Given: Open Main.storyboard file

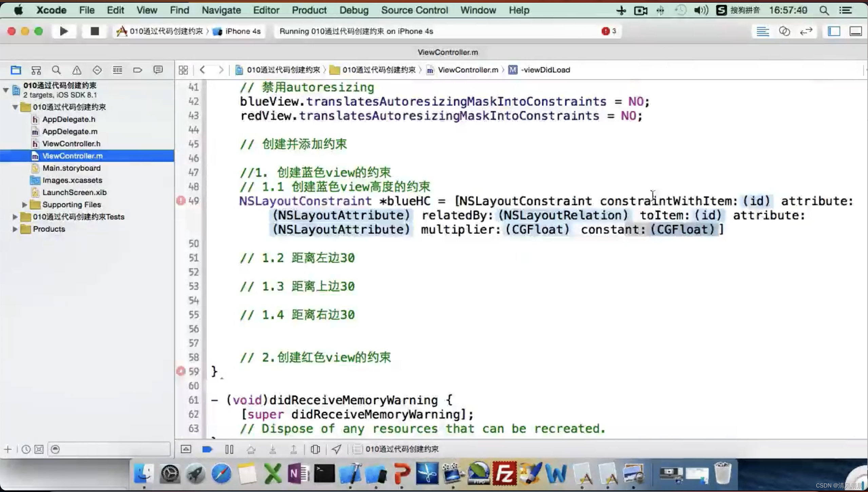Looking at the screenshot, I should tap(72, 168).
